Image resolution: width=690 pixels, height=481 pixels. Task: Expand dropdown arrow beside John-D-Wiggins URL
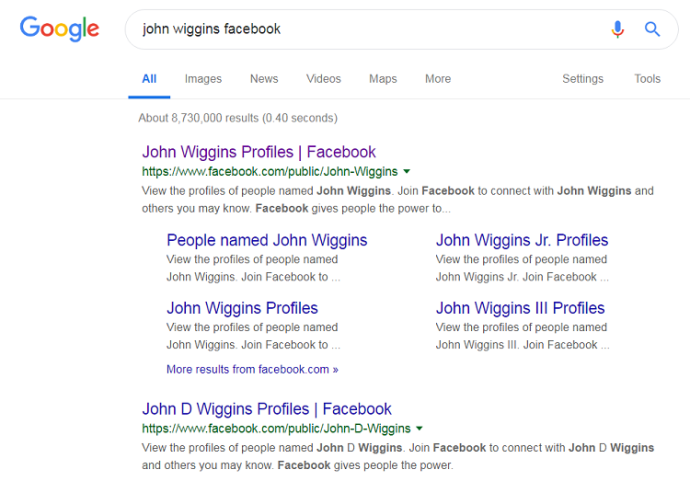click(x=419, y=428)
